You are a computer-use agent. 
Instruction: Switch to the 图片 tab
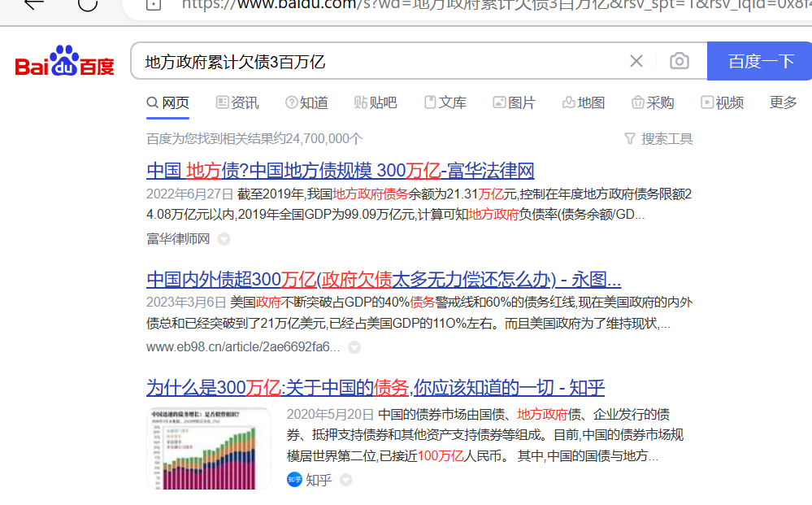[x=514, y=102]
